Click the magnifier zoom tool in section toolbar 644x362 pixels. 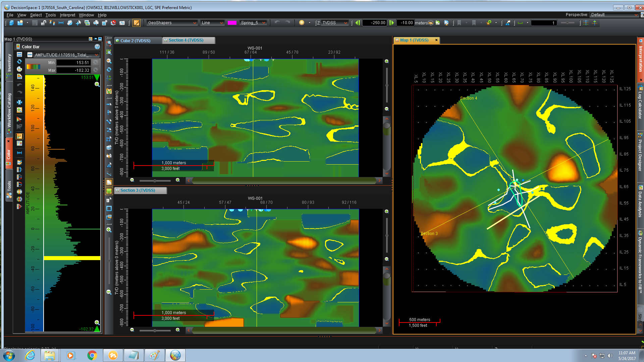(x=109, y=61)
